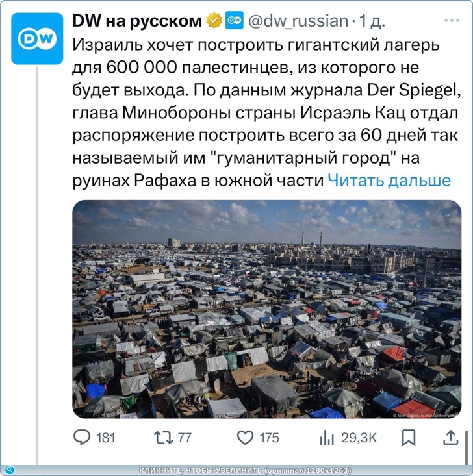This screenshot has height=476, width=473.
Task: Open the DW на русском profile name
Action: (x=137, y=21)
